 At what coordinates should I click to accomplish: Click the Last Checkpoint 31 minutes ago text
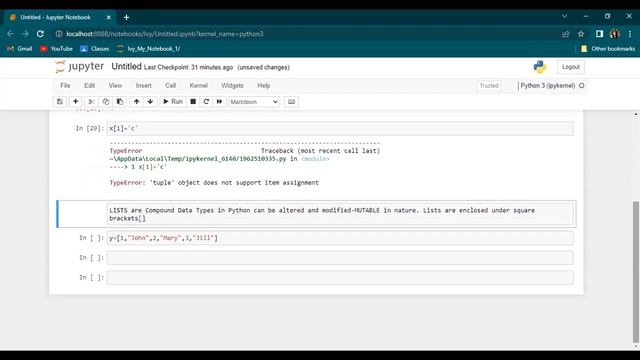188,67
